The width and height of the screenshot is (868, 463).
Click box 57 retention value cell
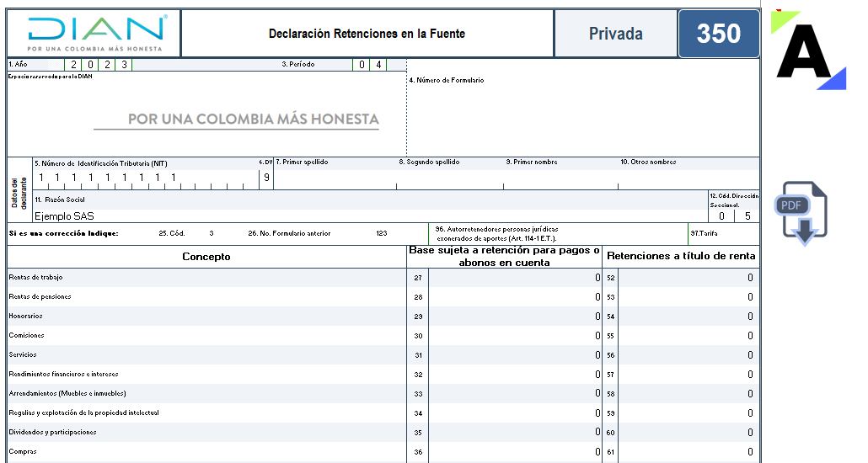689,375
